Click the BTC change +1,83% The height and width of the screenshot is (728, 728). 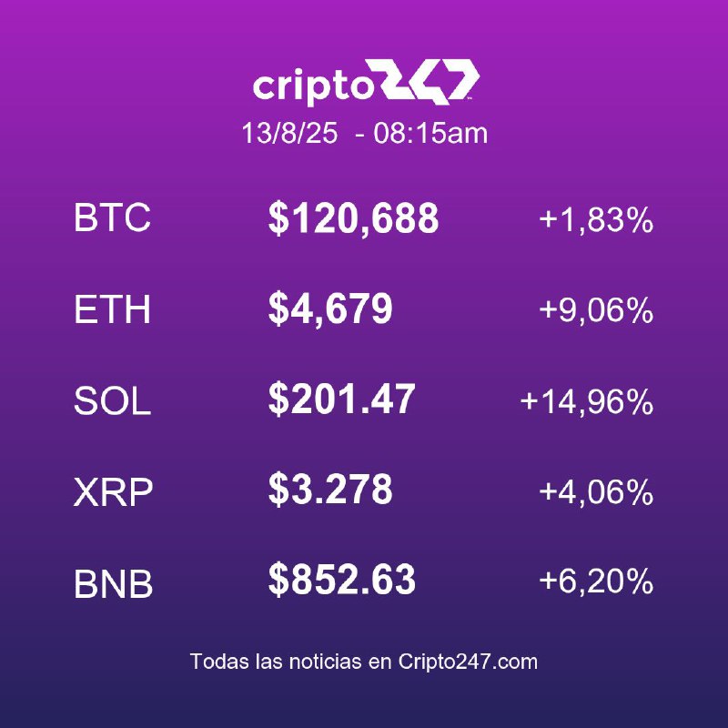(596, 219)
